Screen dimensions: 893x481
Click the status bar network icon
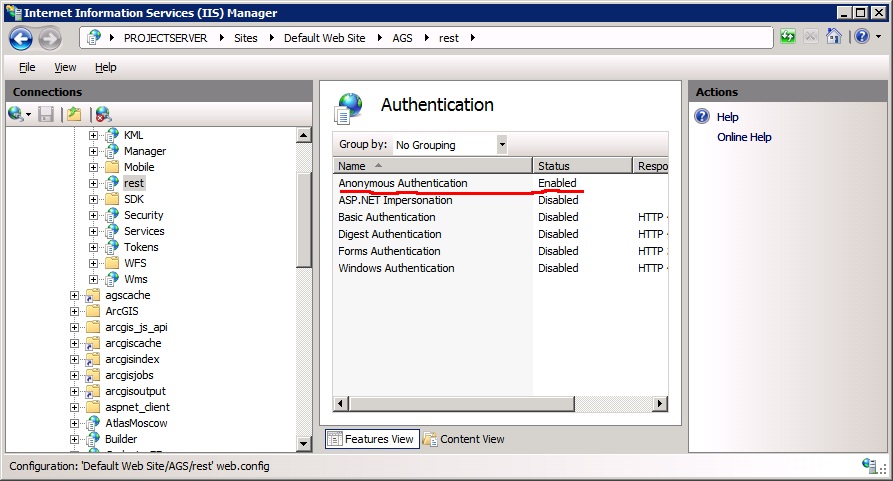[870, 465]
